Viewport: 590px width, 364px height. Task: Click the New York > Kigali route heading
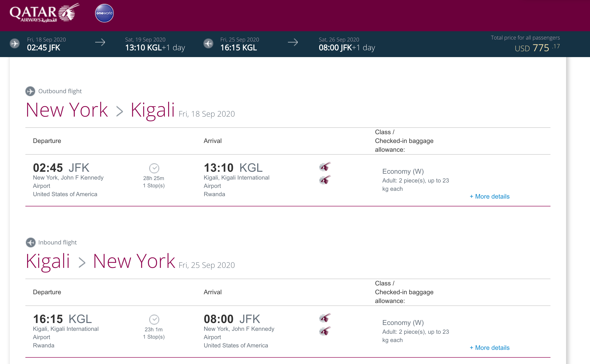pyautogui.click(x=100, y=110)
